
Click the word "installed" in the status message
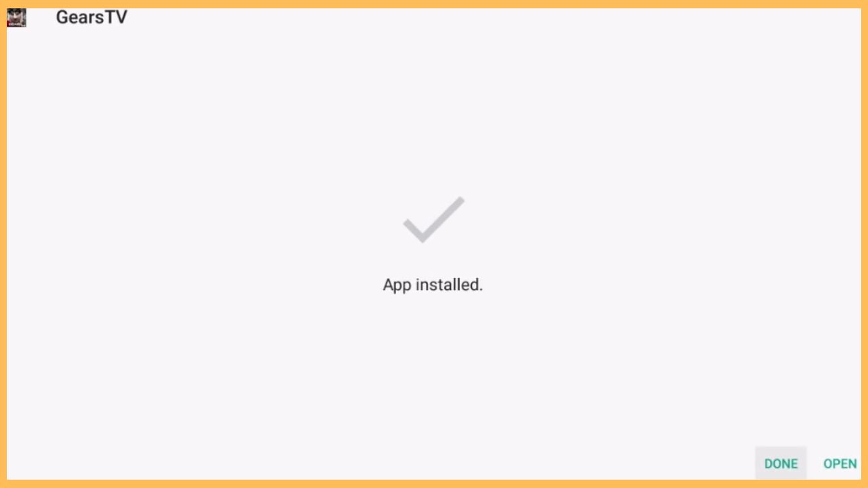tap(449, 285)
